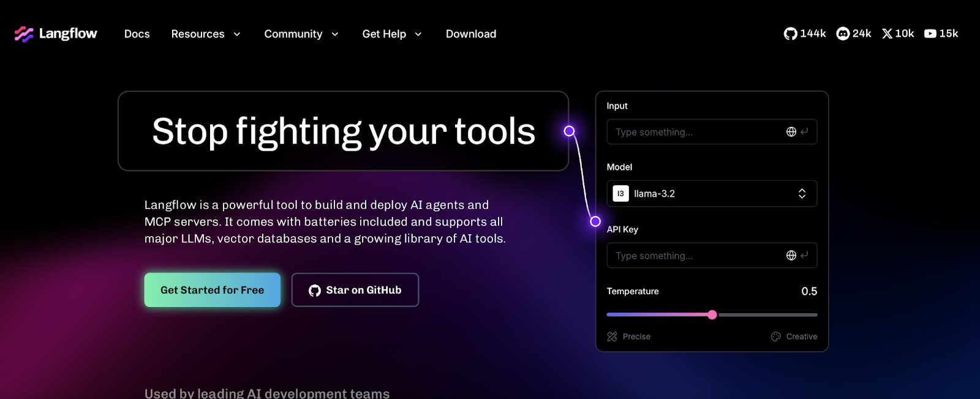Image resolution: width=980 pixels, height=399 pixels.
Task: Go to the Download page
Action: click(471, 34)
